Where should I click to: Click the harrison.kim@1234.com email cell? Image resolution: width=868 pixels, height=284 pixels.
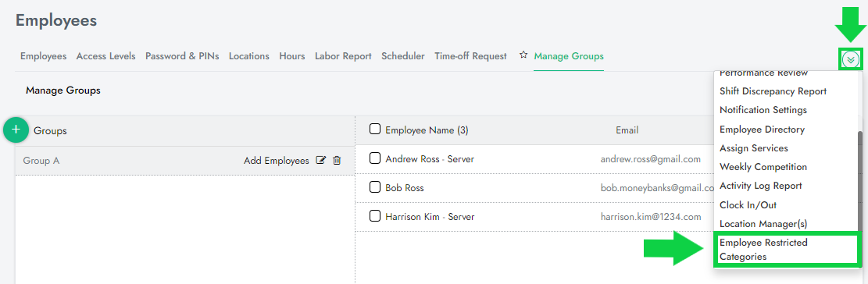[x=651, y=217]
